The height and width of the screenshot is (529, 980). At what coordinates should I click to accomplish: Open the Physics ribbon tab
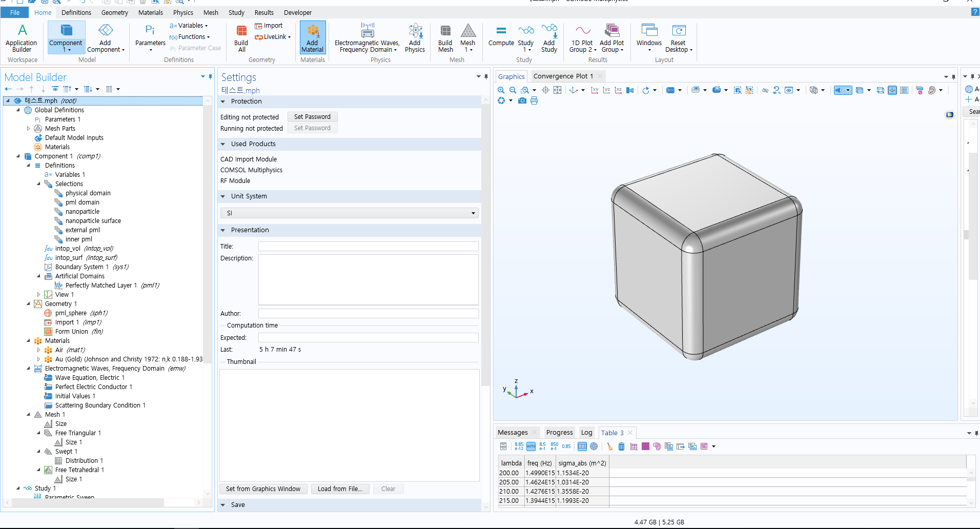pyautogui.click(x=183, y=12)
